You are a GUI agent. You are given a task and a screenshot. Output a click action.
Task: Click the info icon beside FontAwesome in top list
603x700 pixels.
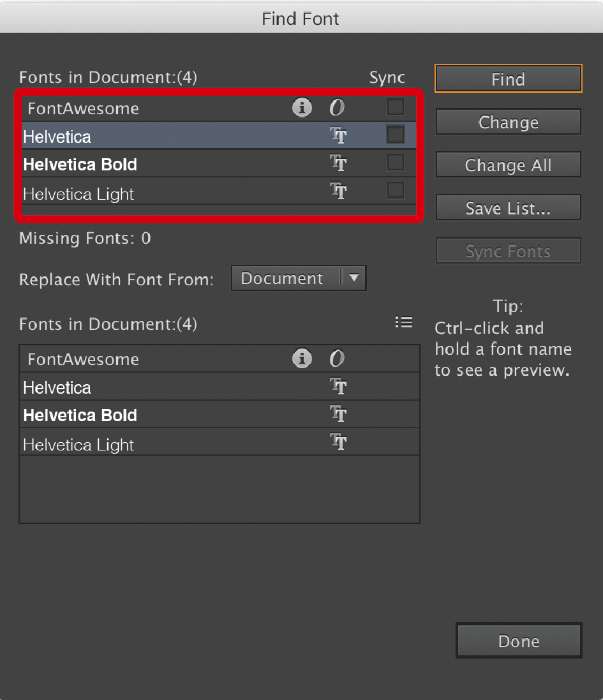click(302, 108)
